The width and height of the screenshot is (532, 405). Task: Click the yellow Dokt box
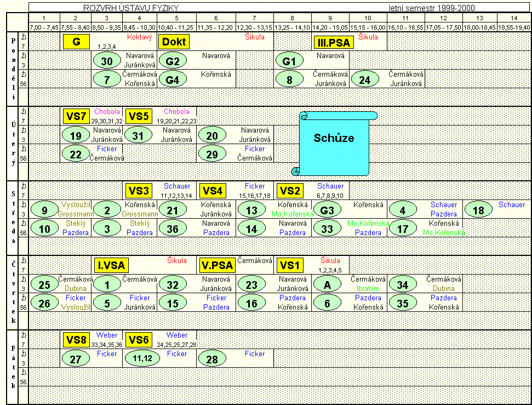pos(173,42)
